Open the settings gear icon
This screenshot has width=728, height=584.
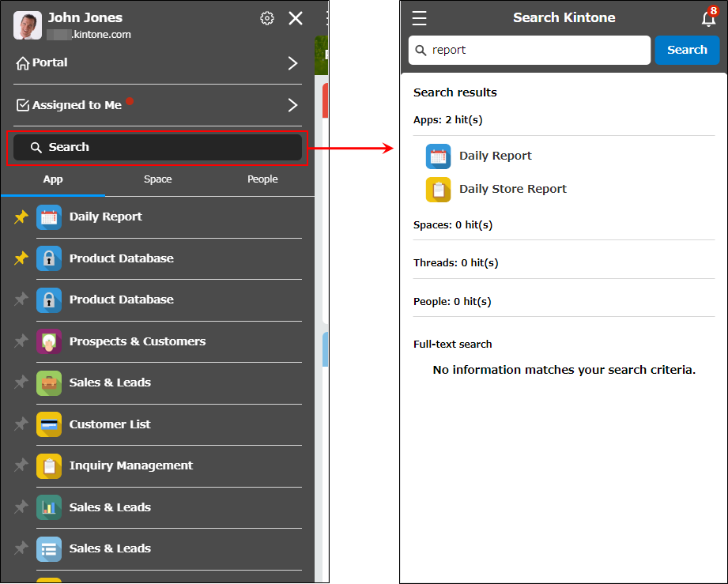[266, 17]
